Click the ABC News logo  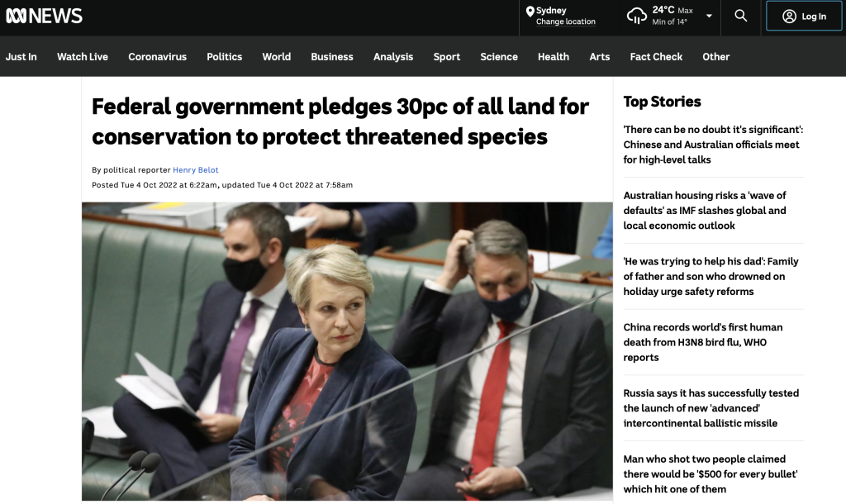pos(44,16)
